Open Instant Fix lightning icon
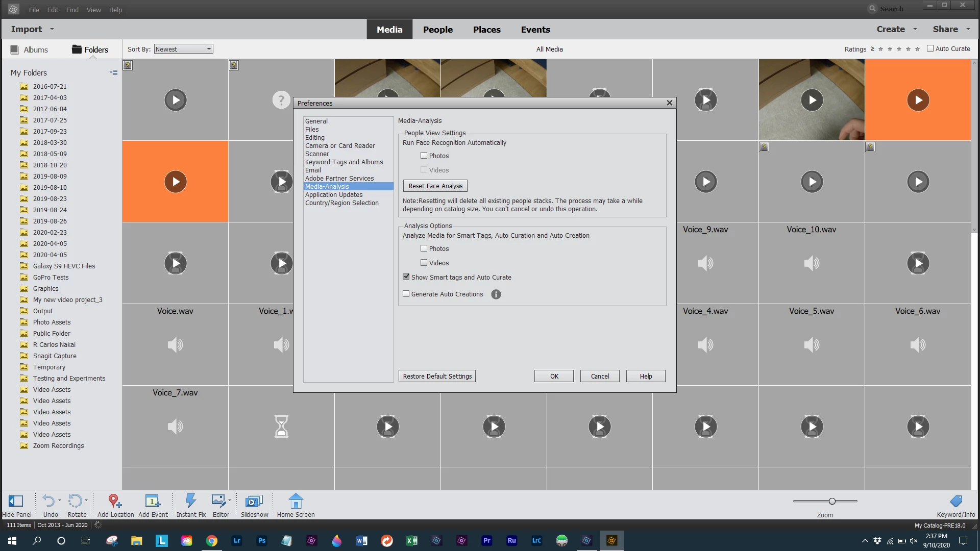The width and height of the screenshot is (980, 551). point(190,501)
